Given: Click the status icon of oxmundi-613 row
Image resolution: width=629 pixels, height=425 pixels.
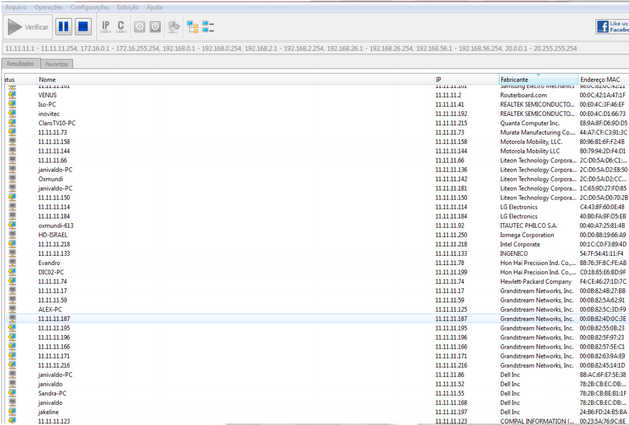Looking at the screenshot, I should (x=12, y=226).
